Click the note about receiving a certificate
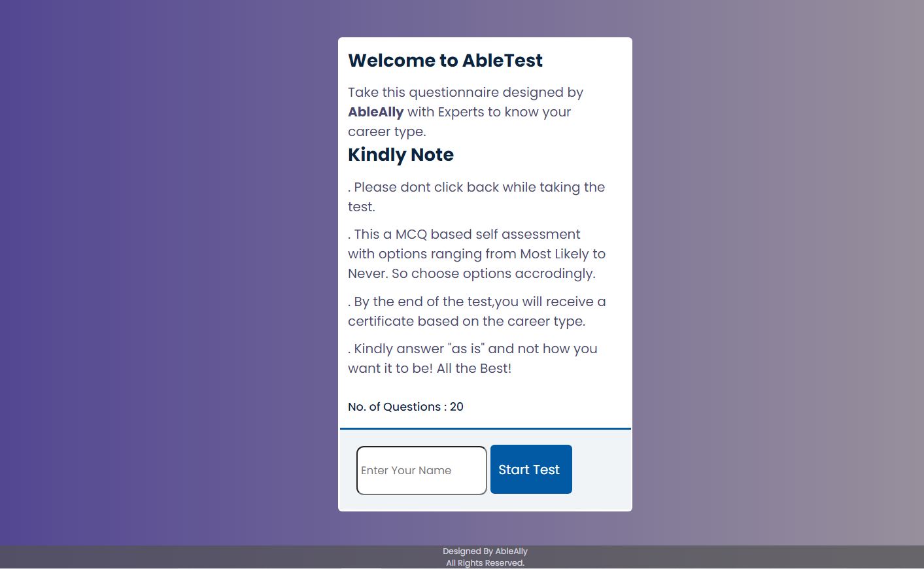The width and height of the screenshot is (924, 569). tap(476, 311)
